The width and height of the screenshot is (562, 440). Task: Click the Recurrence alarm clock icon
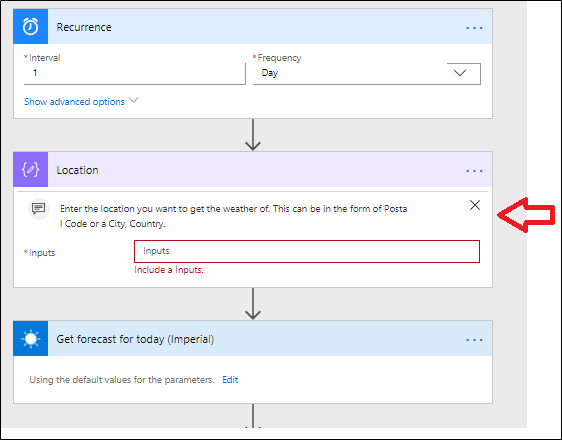[x=30, y=27]
